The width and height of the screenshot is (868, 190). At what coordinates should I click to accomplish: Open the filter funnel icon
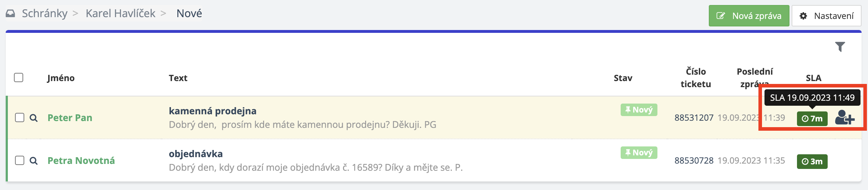[x=840, y=47]
